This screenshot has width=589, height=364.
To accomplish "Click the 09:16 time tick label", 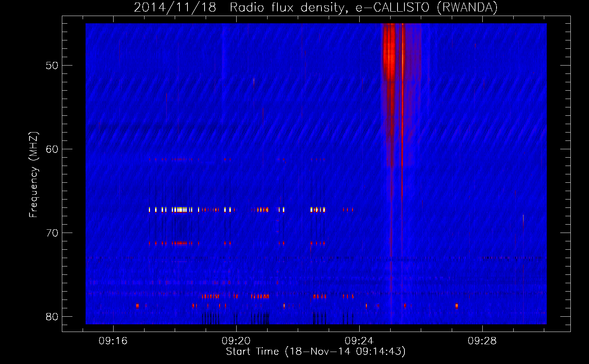I will pyautogui.click(x=113, y=341).
